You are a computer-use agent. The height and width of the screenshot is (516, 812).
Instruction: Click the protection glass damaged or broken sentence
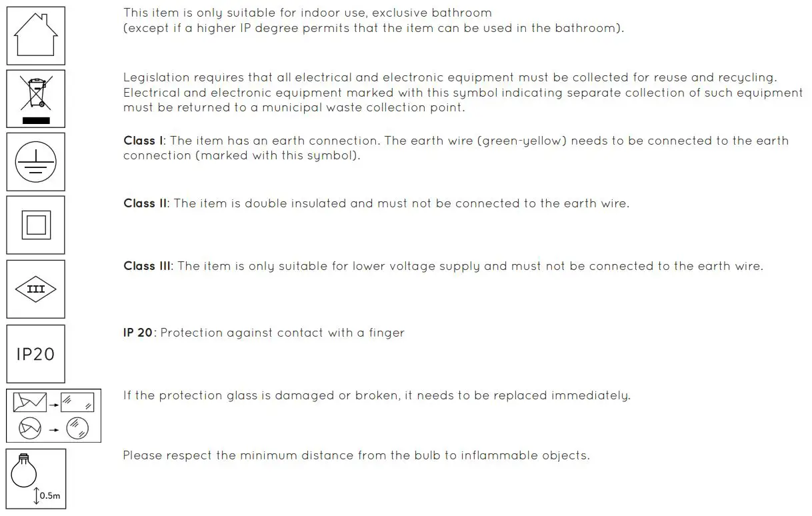coord(377,395)
